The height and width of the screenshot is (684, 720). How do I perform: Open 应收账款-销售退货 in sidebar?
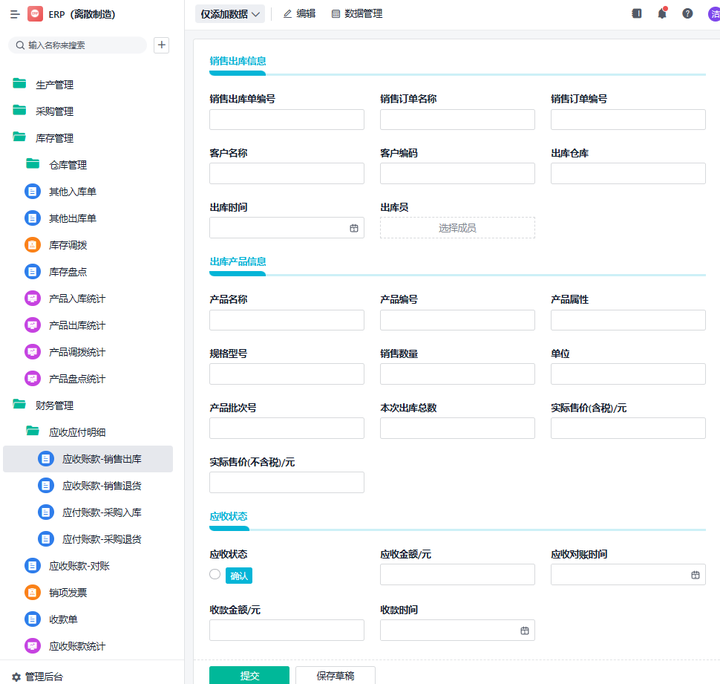point(101,485)
